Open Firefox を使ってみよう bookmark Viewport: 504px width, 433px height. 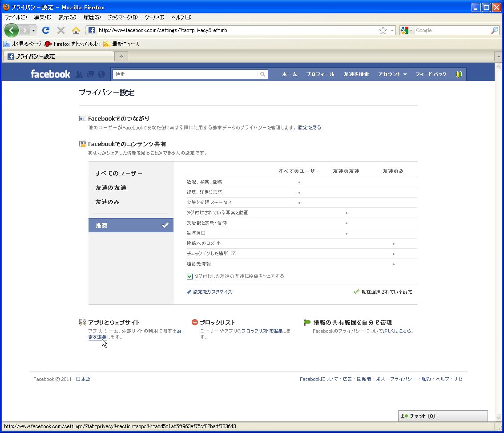click(73, 44)
